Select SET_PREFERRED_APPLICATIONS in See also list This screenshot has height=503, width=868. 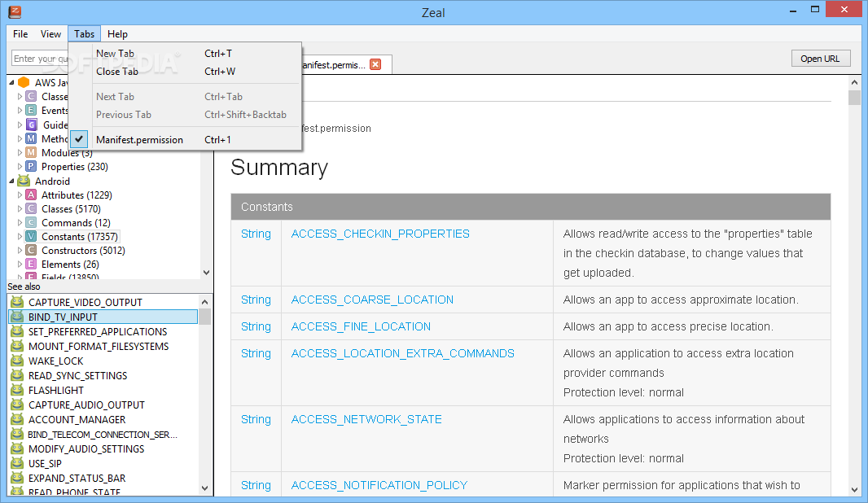(x=98, y=331)
